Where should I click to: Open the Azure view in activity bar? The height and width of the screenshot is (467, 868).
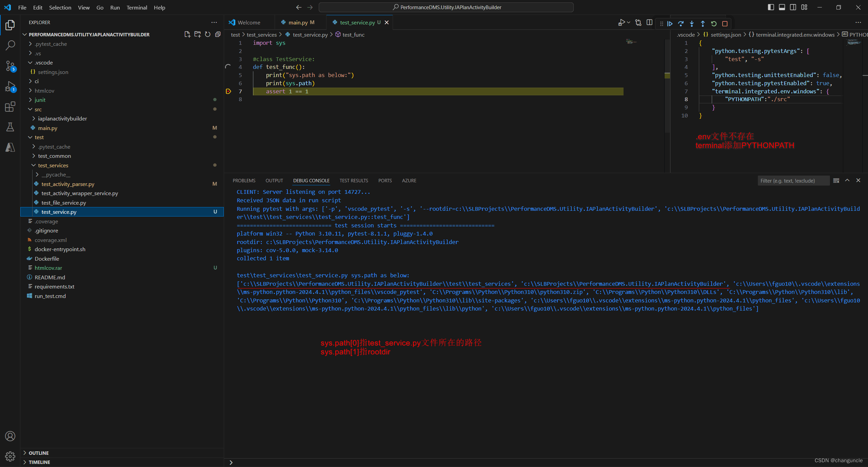pyautogui.click(x=10, y=147)
